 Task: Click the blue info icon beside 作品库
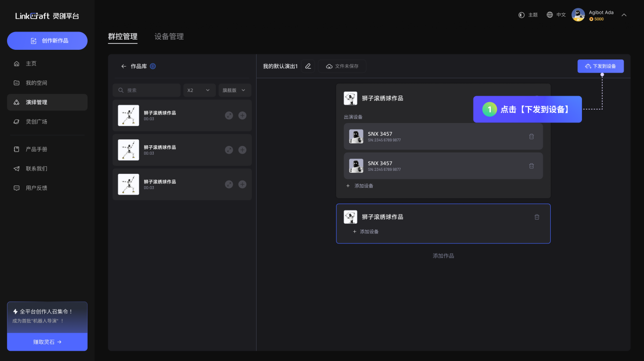point(153,66)
